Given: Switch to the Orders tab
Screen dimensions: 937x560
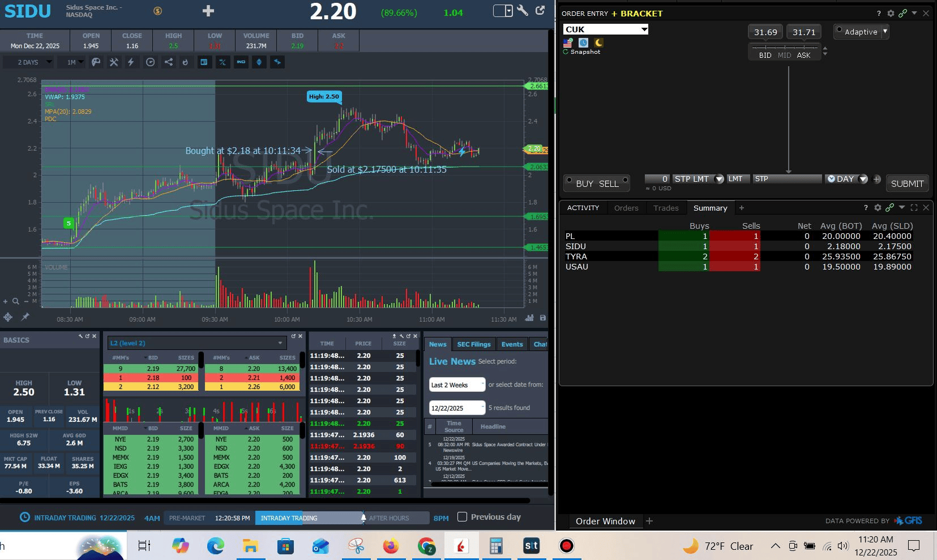Looking at the screenshot, I should [626, 208].
